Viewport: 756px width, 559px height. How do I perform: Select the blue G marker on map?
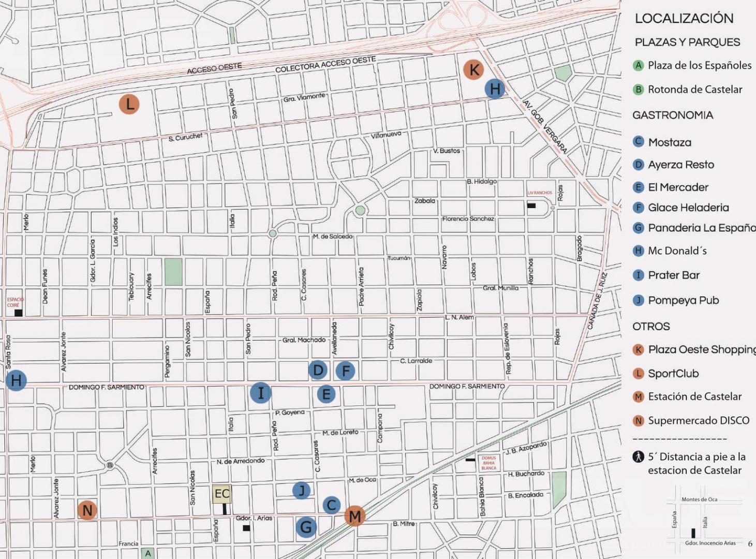(306, 527)
